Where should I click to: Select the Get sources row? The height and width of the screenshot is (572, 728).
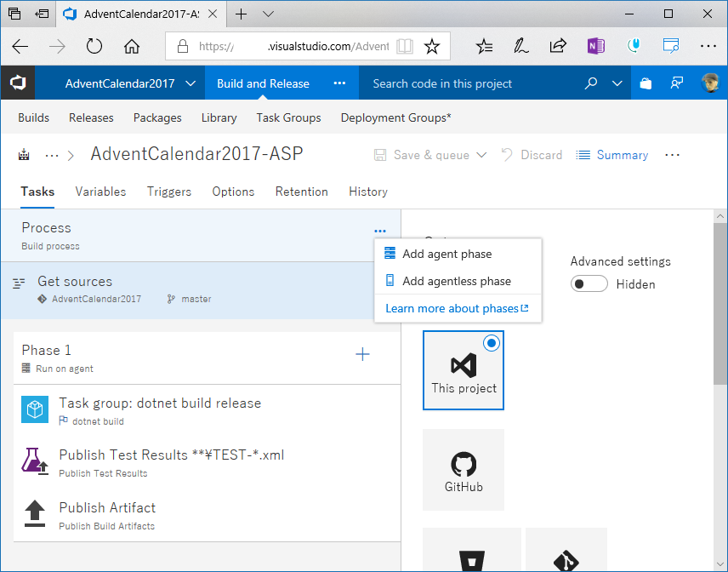[201, 290]
